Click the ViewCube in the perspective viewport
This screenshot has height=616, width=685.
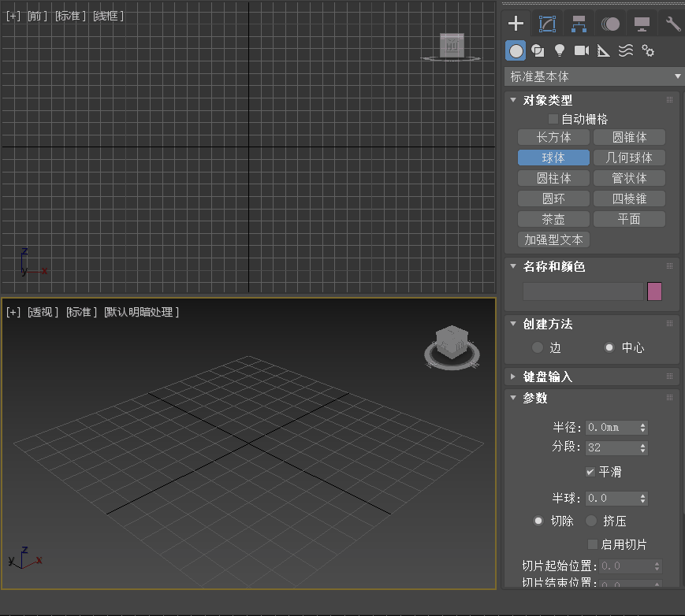click(452, 343)
